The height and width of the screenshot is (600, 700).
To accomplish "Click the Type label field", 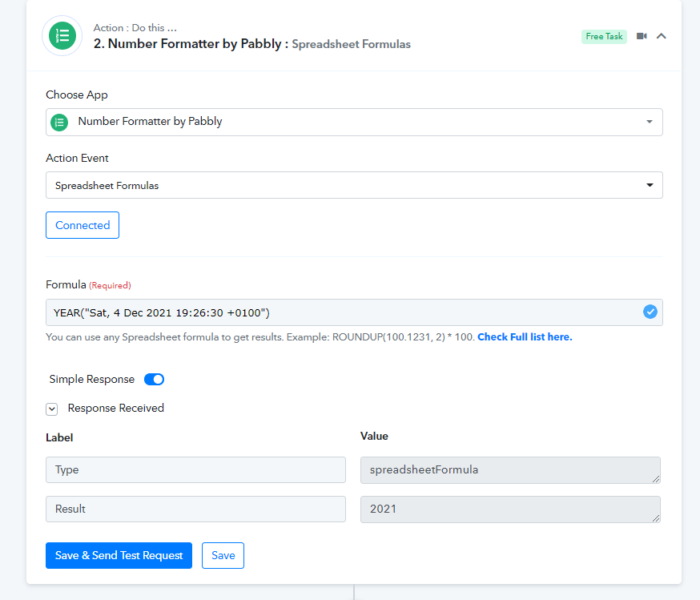I will pos(195,469).
